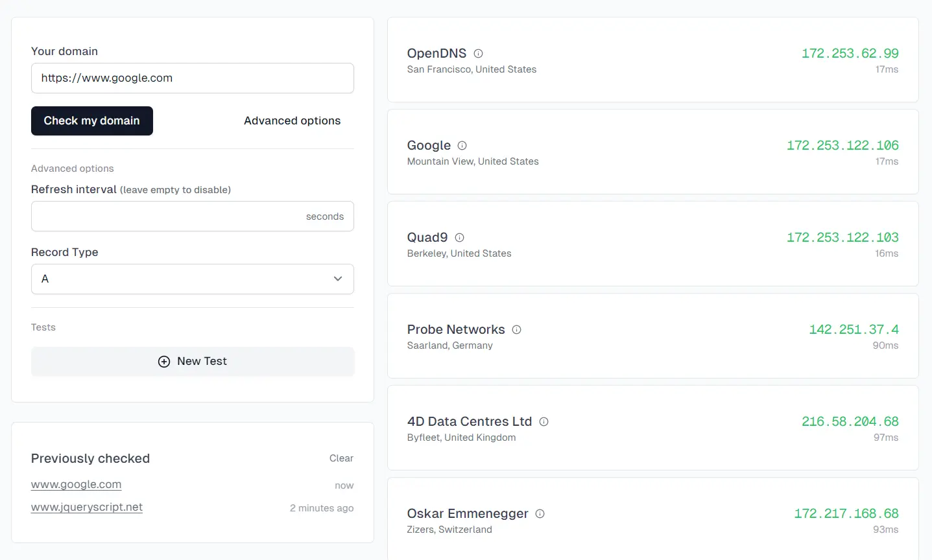This screenshot has width=932, height=560.
Task: Click the Quad9 result entry
Action: [652, 244]
